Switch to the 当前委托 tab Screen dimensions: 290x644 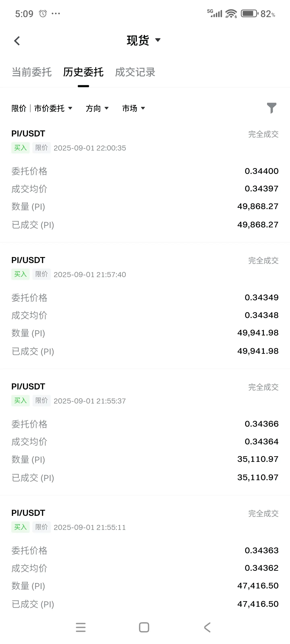32,72
